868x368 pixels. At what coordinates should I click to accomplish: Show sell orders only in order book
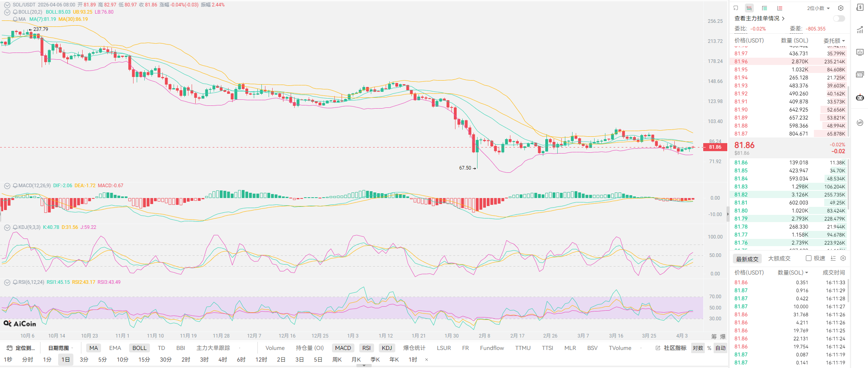click(x=779, y=8)
